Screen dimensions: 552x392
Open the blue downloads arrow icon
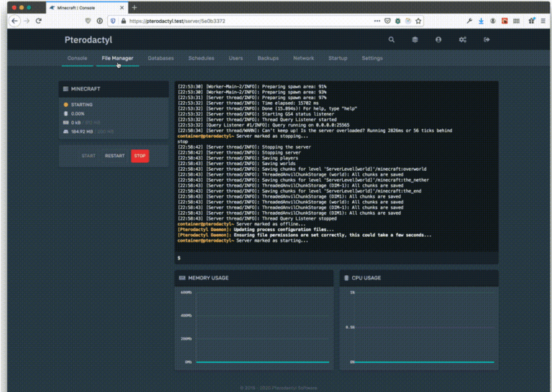pos(481,21)
